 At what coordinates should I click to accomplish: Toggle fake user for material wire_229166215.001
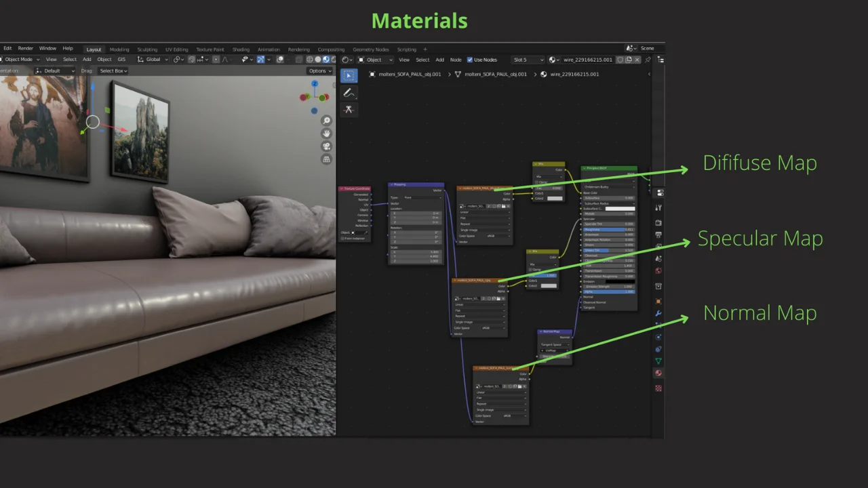point(619,60)
